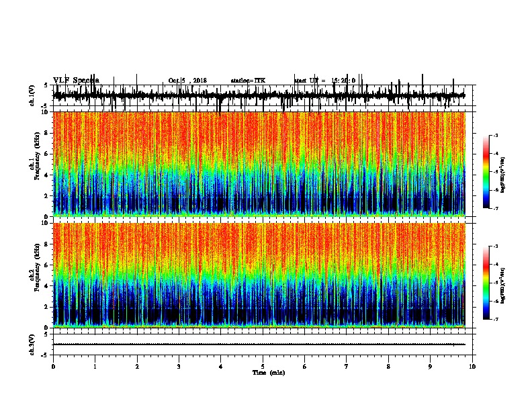The height and width of the screenshot is (411, 532).
Task: Click the ch.2 spectrogram color scale bar
Action: [x=486, y=283]
